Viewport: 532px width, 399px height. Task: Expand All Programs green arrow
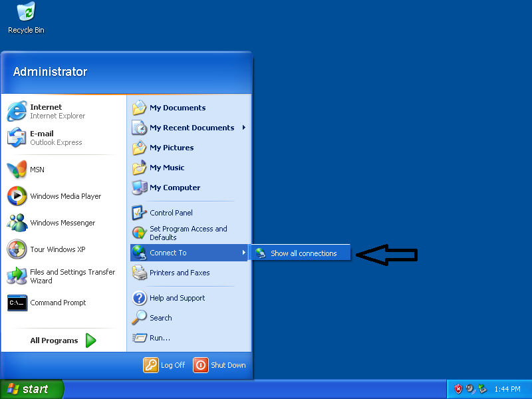point(90,340)
